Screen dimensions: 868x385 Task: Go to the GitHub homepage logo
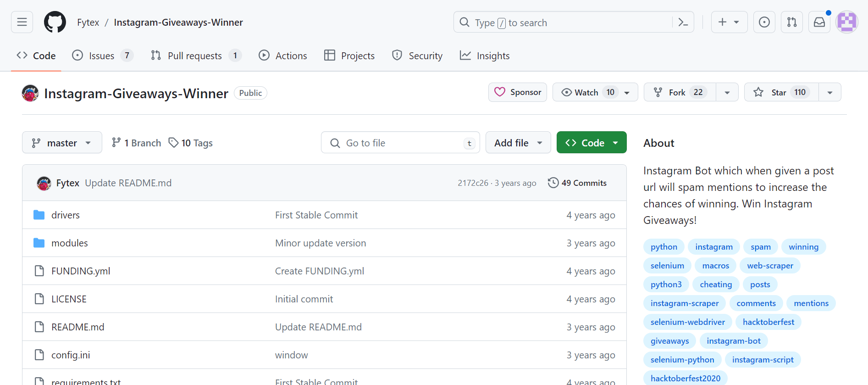tap(55, 22)
